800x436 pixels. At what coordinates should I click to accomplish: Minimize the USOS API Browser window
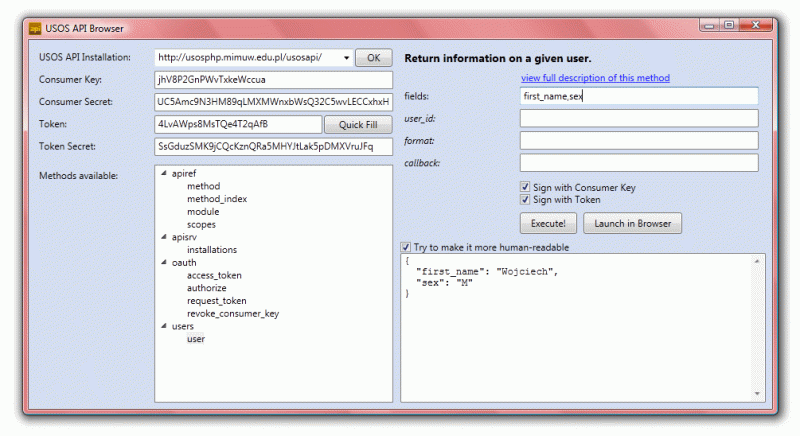pyautogui.click(x=709, y=25)
